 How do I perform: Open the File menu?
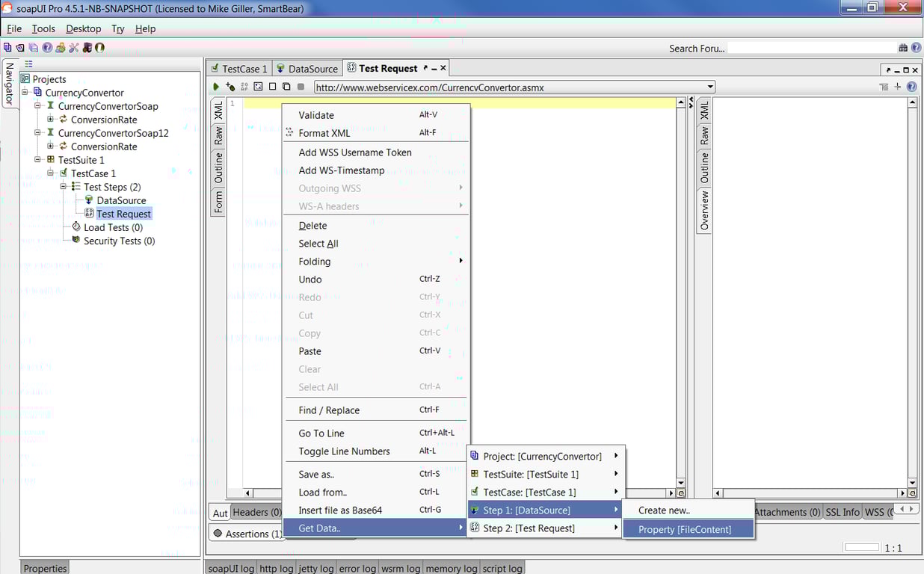click(14, 28)
